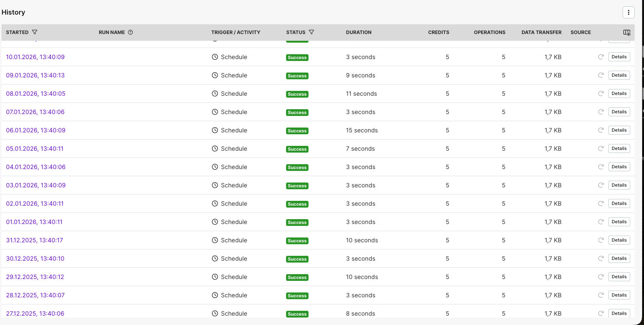Viewport: 644px width, 325px height.
Task: Open the 08.01.2026, 13:40:05 run link
Action: (36, 93)
